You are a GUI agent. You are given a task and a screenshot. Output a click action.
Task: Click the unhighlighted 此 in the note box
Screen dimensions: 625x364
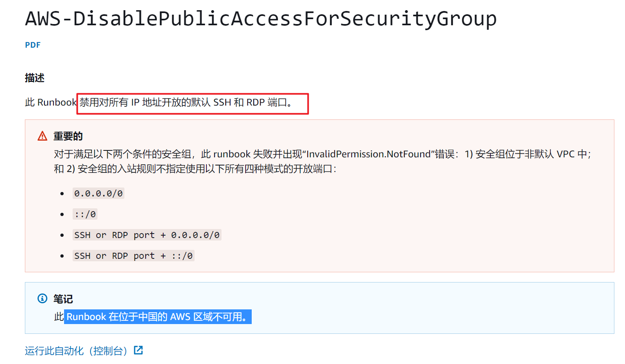click(59, 317)
